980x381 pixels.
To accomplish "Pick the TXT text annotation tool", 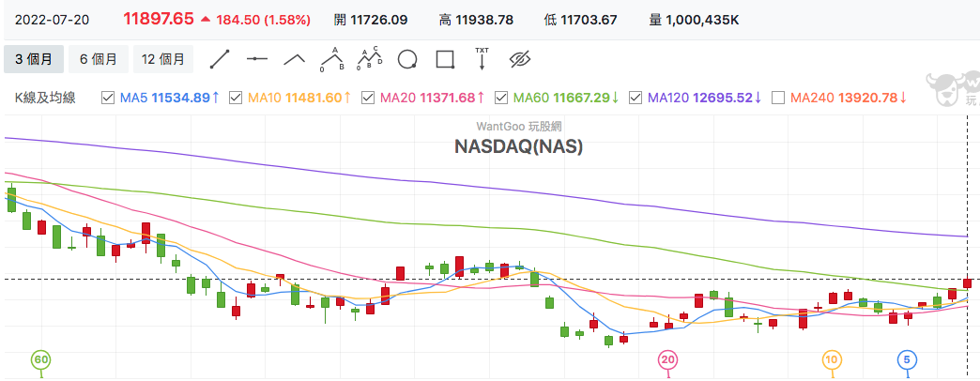I will coord(482,58).
